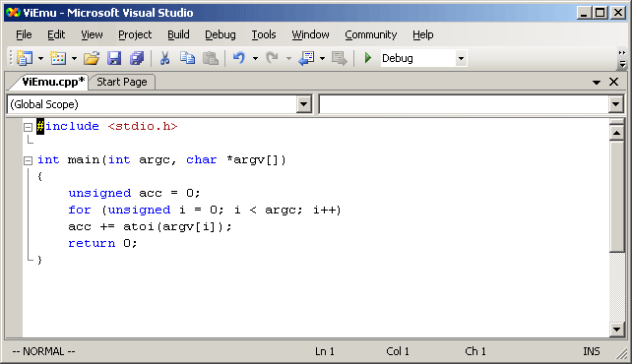The height and width of the screenshot is (364, 632).
Task: Open the Redo history dropdown arrow
Action: [288, 59]
